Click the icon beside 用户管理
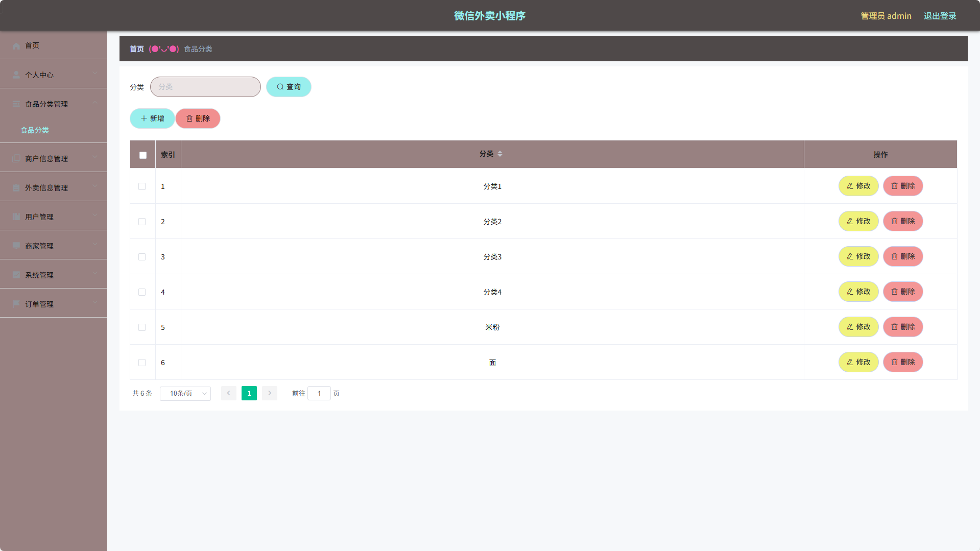The image size is (980, 551). pyautogui.click(x=16, y=217)
